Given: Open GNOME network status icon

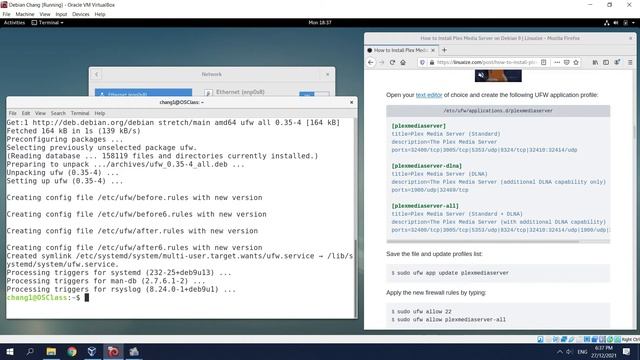Looking at the screenshot, I should [607, 23].
